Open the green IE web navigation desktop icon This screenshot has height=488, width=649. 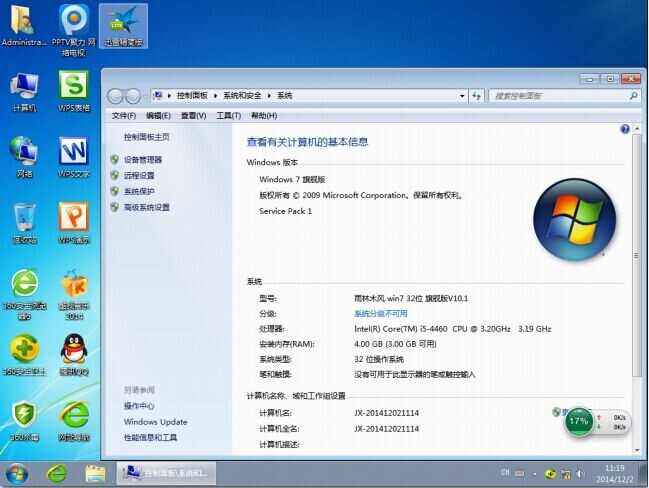[x=74, y=421]
